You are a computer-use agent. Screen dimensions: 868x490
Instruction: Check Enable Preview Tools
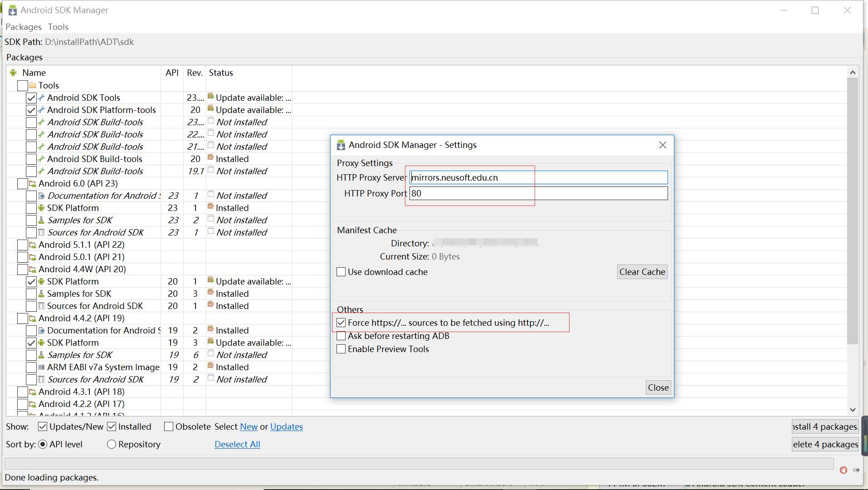point(341,349)
